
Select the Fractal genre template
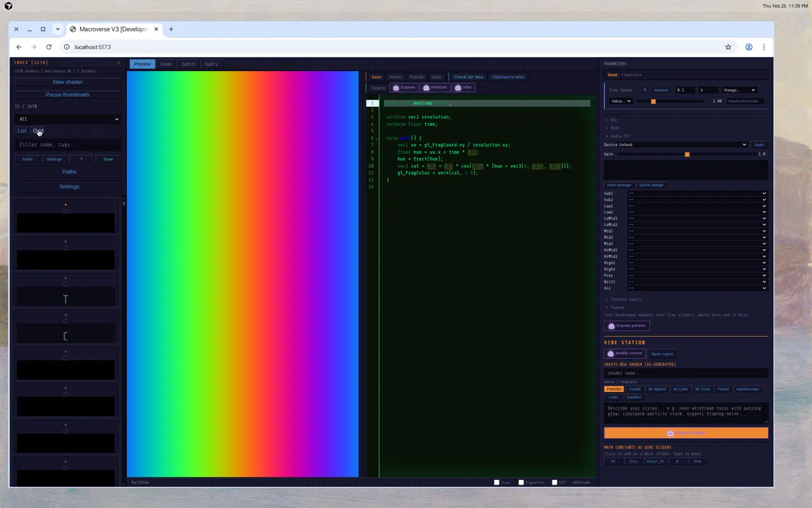point(634,389)
